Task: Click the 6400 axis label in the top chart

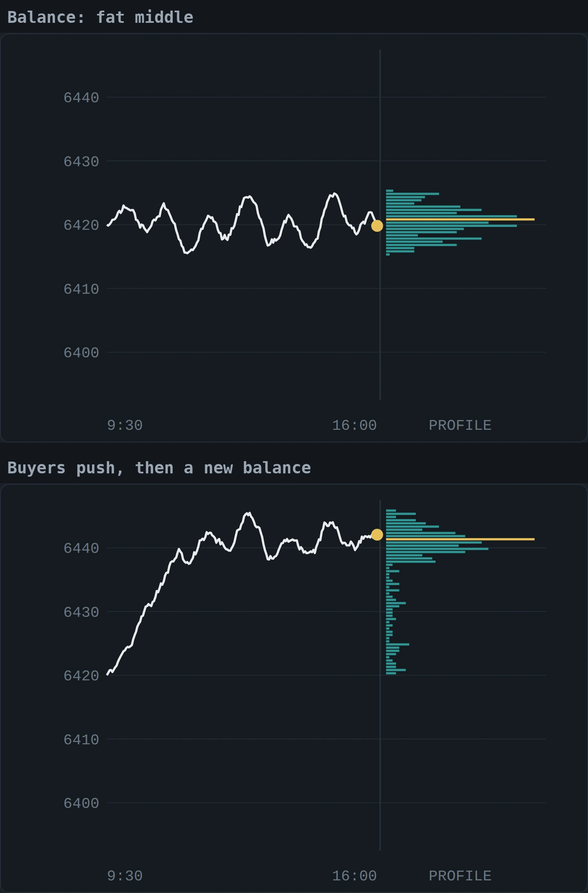Action: tap(81, 352)
